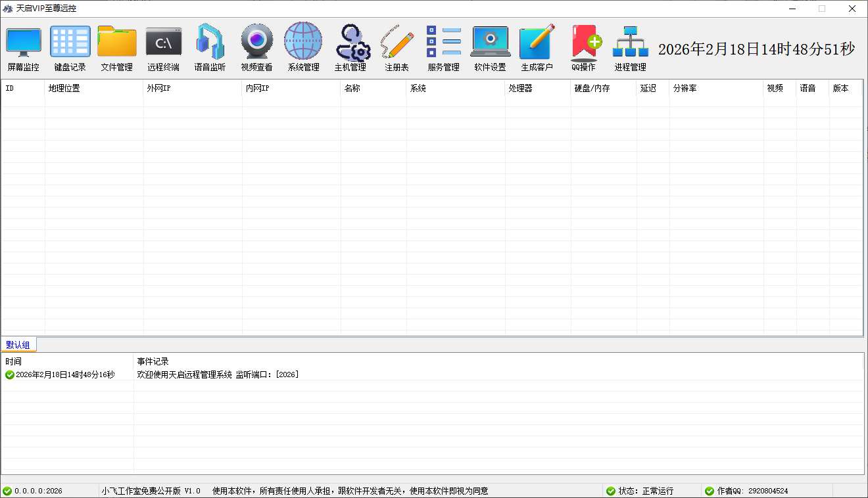This screenshot has width=868, height=498.
Task: Launch the 键盘记录 keylogger viewer
Action: [x=70, y=47]
